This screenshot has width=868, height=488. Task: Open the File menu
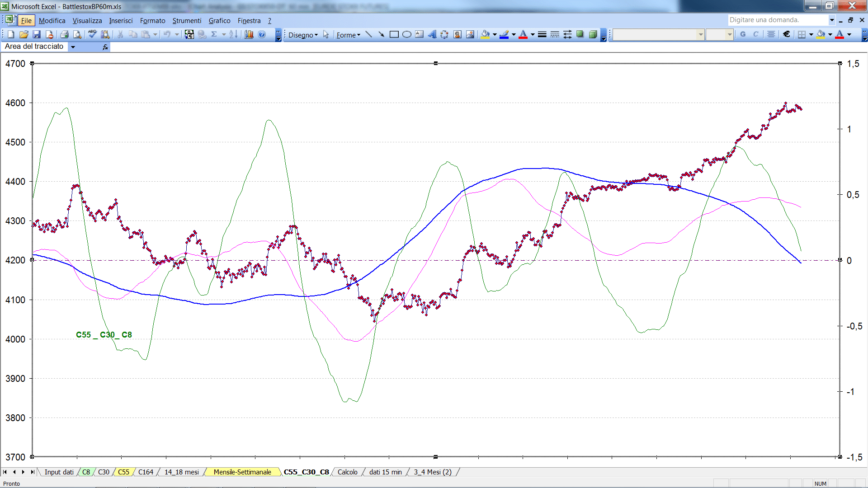pos(26,21)
